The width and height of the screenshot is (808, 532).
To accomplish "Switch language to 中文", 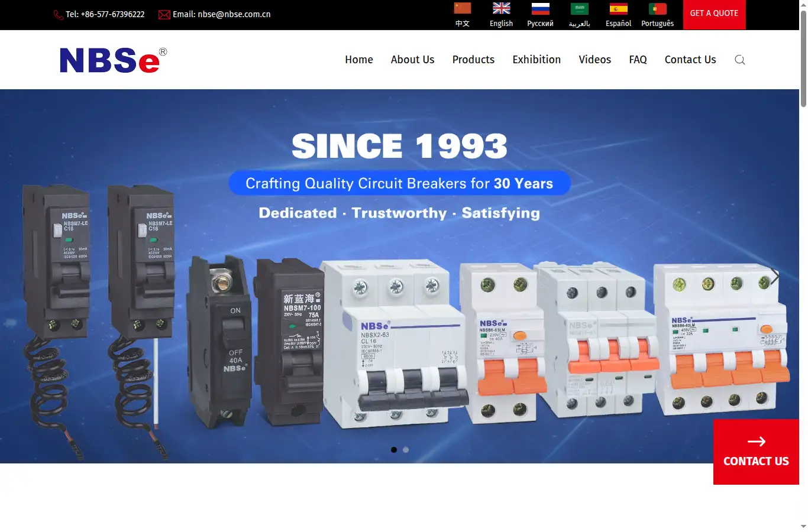I will [463, 24].
